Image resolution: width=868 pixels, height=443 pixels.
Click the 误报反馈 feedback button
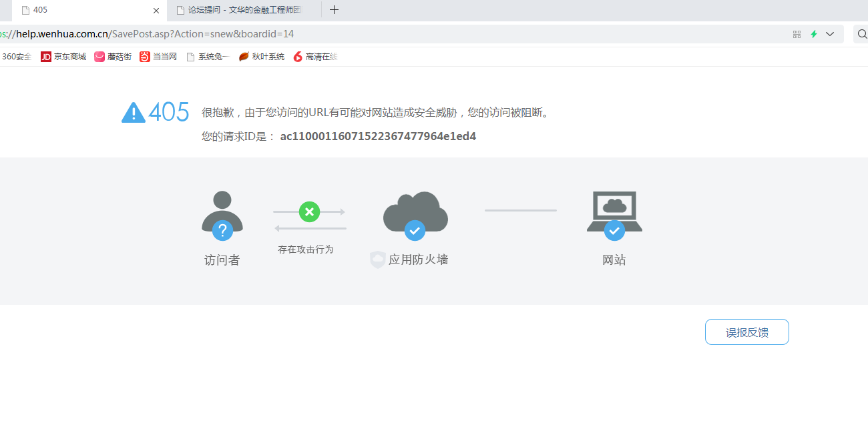click(746, 332)
